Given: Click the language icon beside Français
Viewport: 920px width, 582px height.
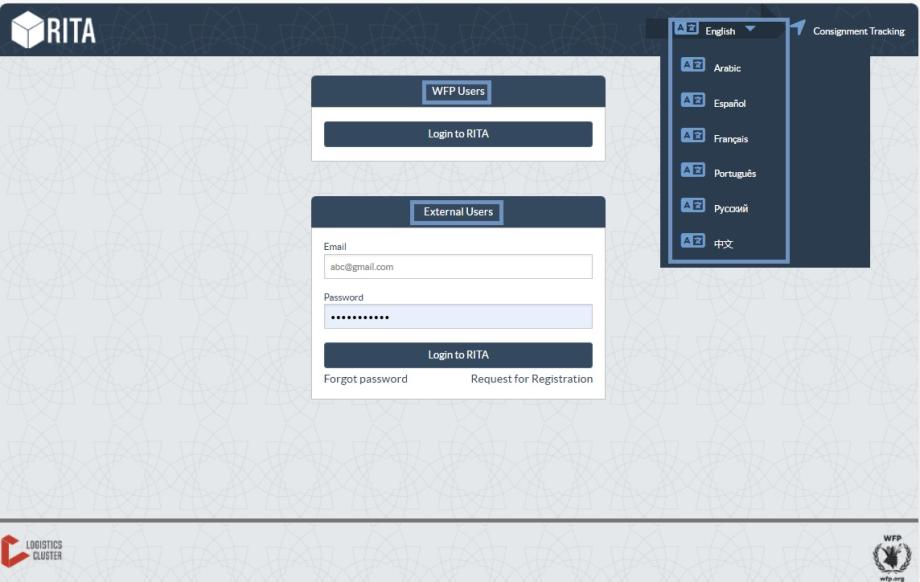Looking at the screenshot, I should point(692,136).
